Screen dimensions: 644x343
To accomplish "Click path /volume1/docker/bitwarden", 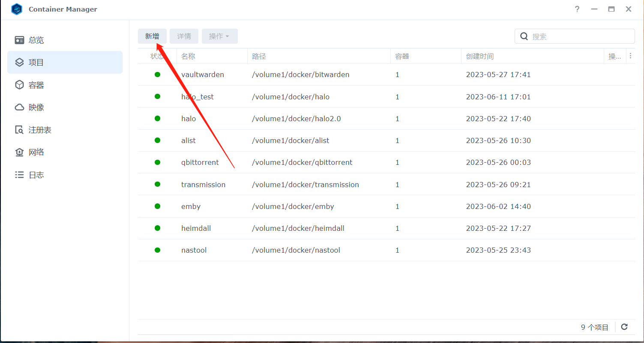I will tap(301, 75).
